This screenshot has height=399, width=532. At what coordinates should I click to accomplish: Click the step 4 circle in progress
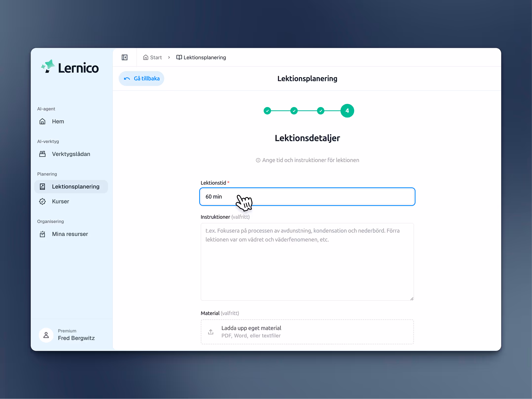tap(347, 111)
